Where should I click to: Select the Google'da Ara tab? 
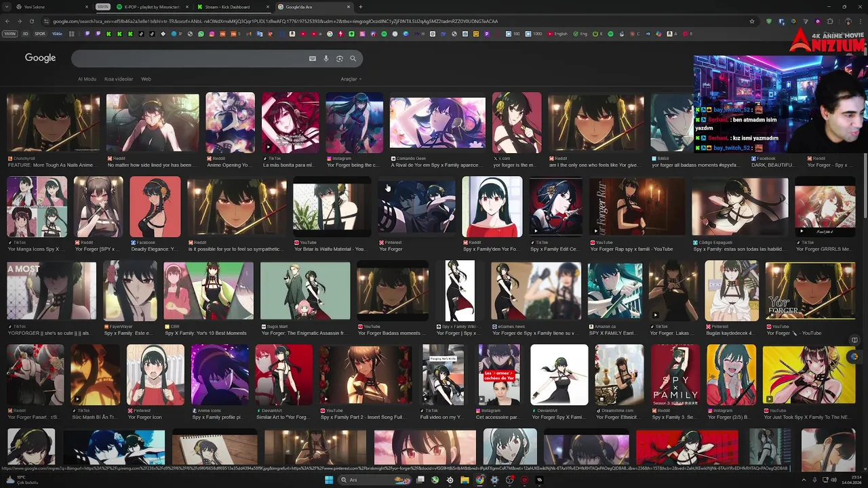313,7
